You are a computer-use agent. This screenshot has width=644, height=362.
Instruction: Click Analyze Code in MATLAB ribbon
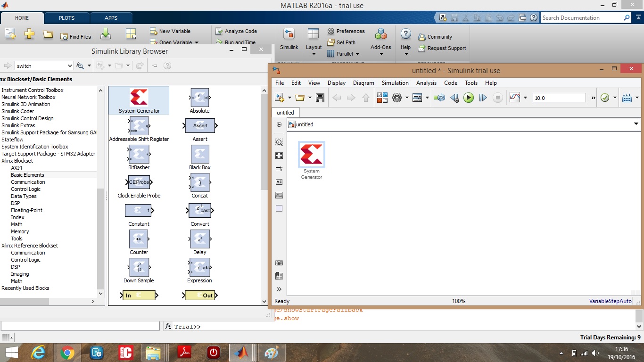[x=236, y=31]
